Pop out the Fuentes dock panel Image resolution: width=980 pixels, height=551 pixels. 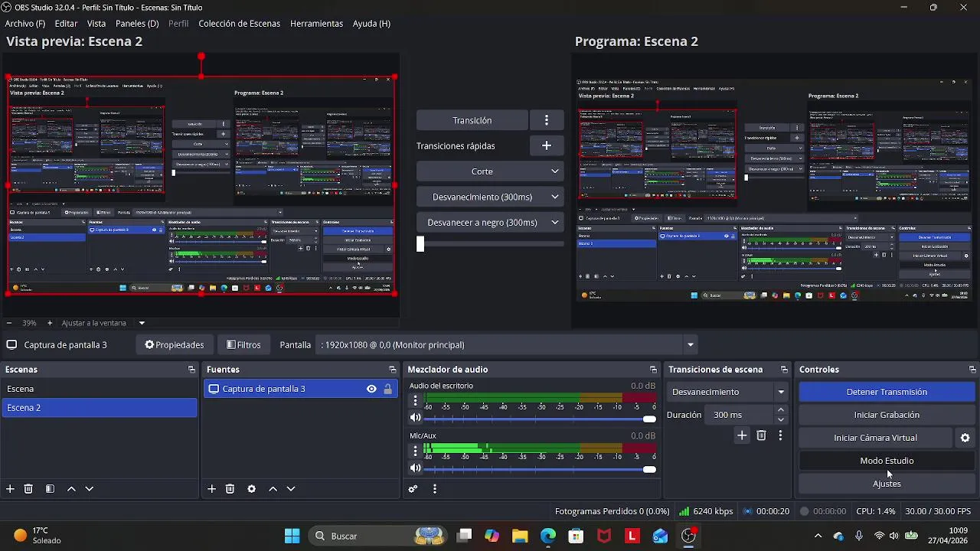point(392,370)
